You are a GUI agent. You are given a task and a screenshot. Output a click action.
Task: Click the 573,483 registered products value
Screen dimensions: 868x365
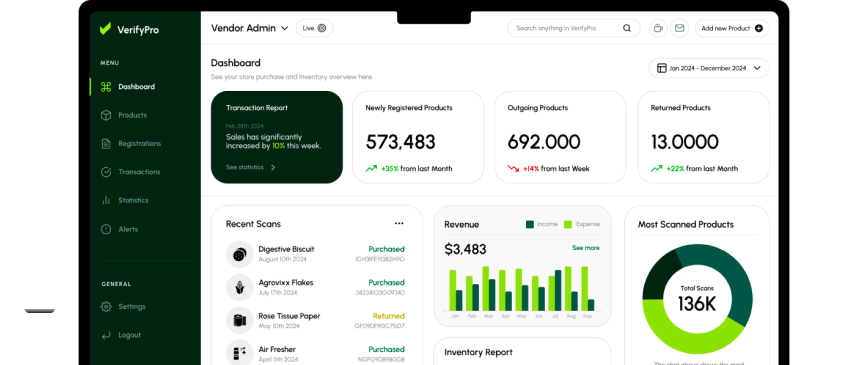tap(400, 142)
